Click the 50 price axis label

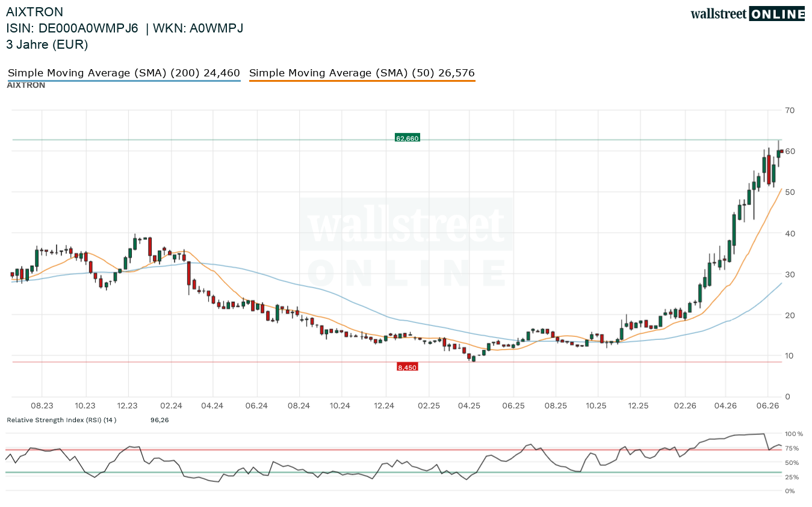click(790, 192)
